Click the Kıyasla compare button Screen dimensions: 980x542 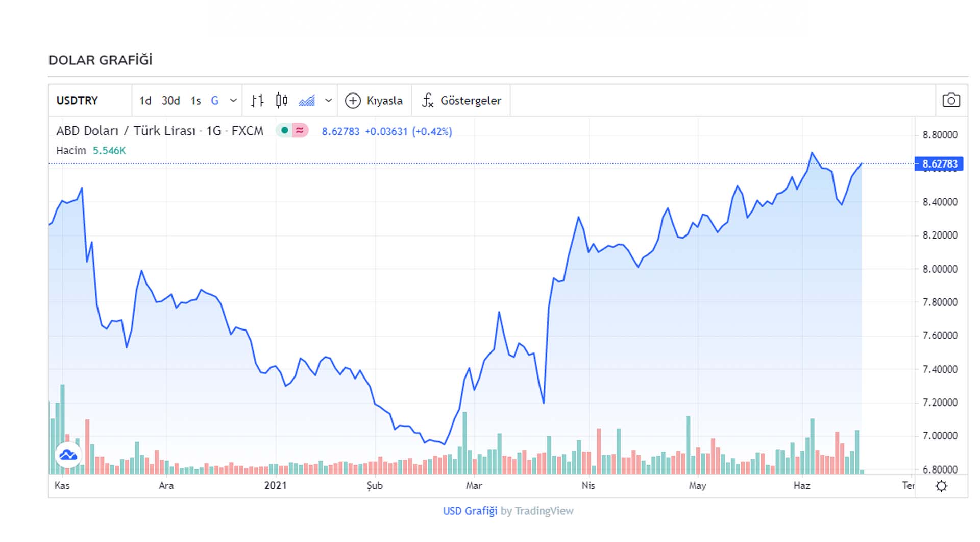tap(385, 101)
